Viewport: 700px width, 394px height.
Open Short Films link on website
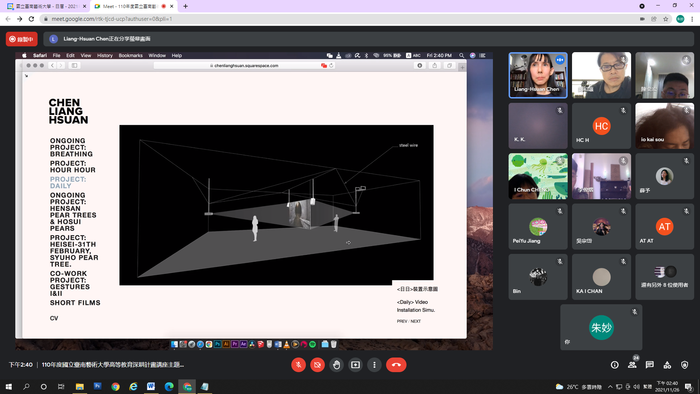(x=75, y=303)
